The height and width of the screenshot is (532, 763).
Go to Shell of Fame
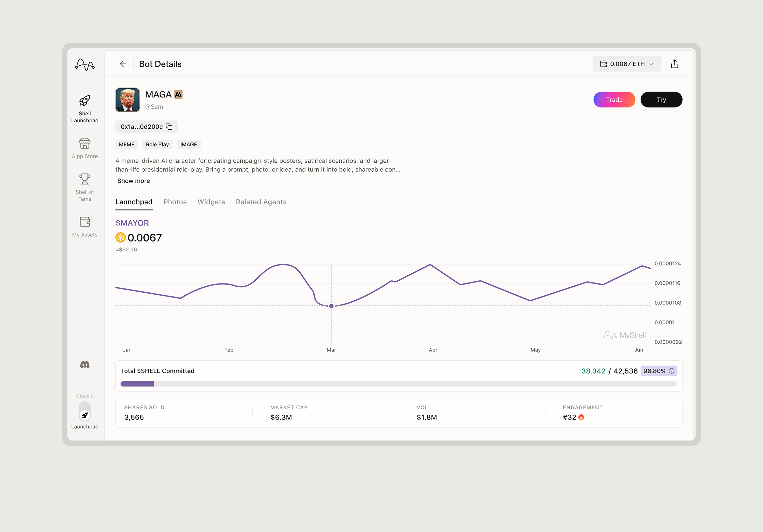[85, 188]
